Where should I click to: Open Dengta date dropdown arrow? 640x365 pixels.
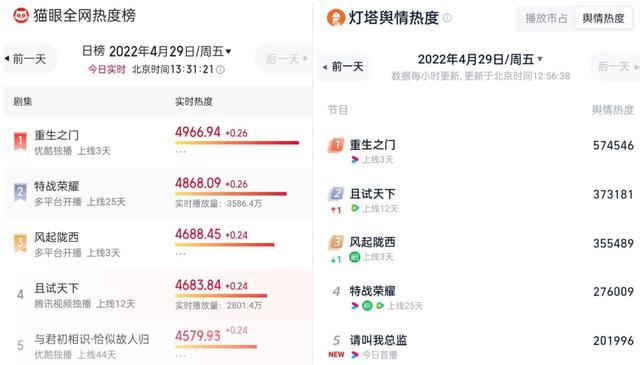(540, 59)
